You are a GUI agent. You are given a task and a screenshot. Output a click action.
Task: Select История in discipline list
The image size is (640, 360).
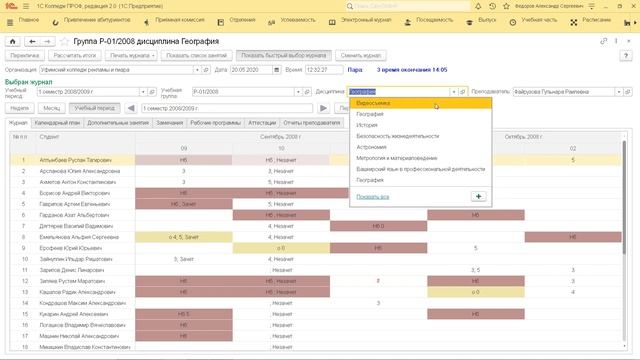point(421,125)
